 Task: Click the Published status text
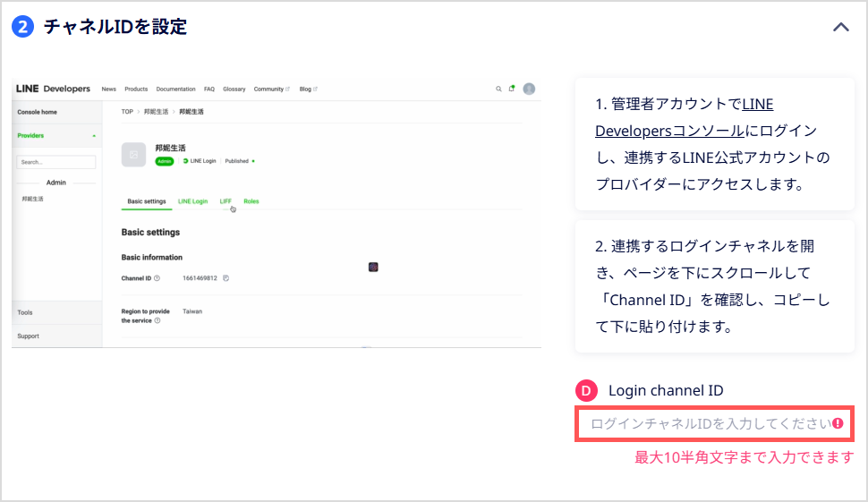coord(237,161)
